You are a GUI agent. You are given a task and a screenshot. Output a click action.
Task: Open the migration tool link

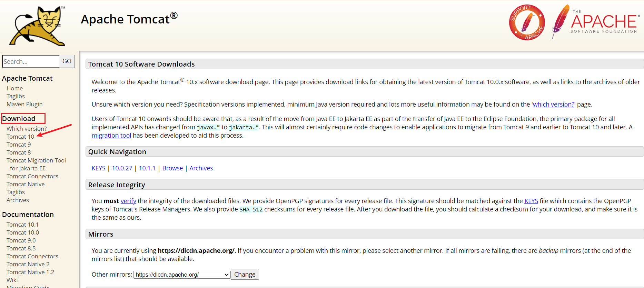(111, 136)
